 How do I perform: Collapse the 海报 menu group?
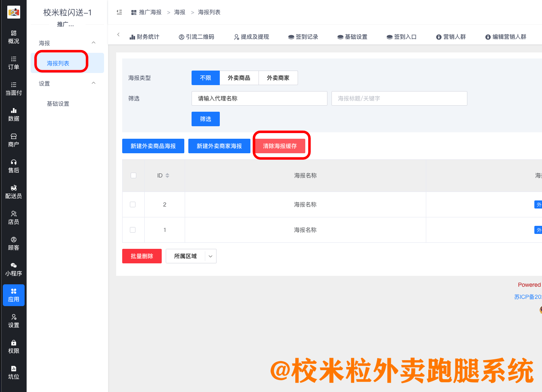[x=94, y=43]
